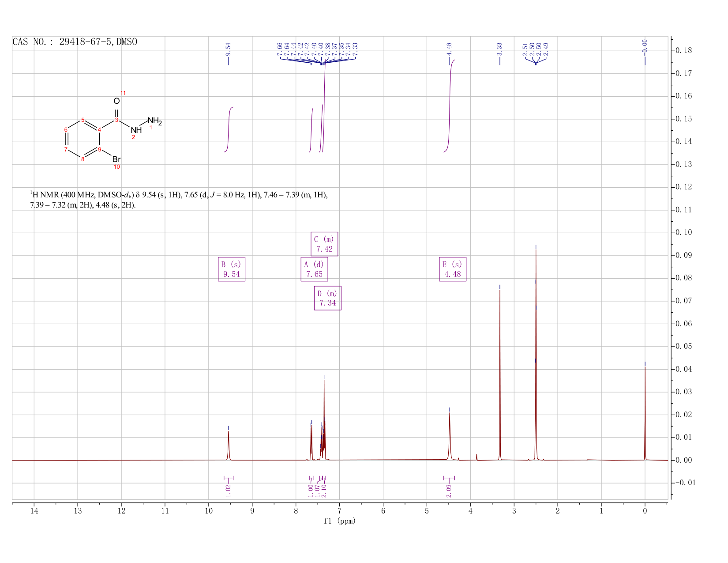
Task: Click the f1 (ppm) axis label
Action: pyautogui.click(x=340, y=521)
